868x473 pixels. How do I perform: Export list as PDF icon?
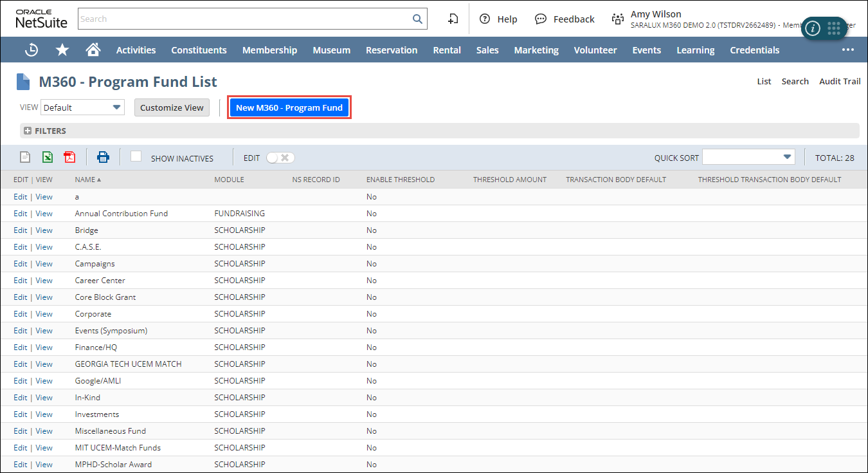click(x=69, y=157)
